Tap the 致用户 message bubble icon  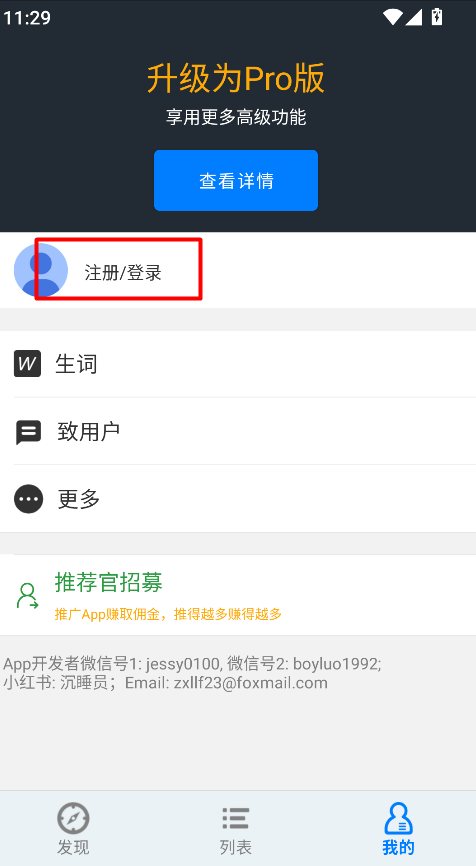pyautogui.click(x=28, y=432)
